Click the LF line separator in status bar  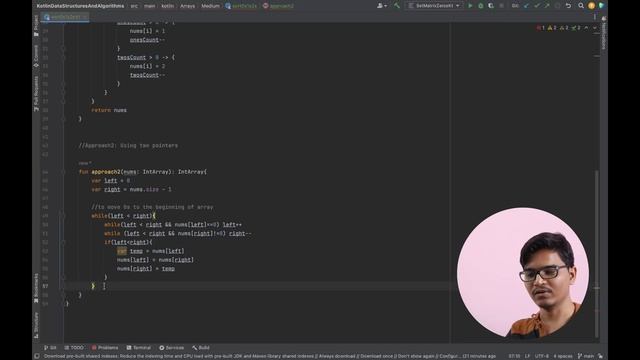(527, 356)
